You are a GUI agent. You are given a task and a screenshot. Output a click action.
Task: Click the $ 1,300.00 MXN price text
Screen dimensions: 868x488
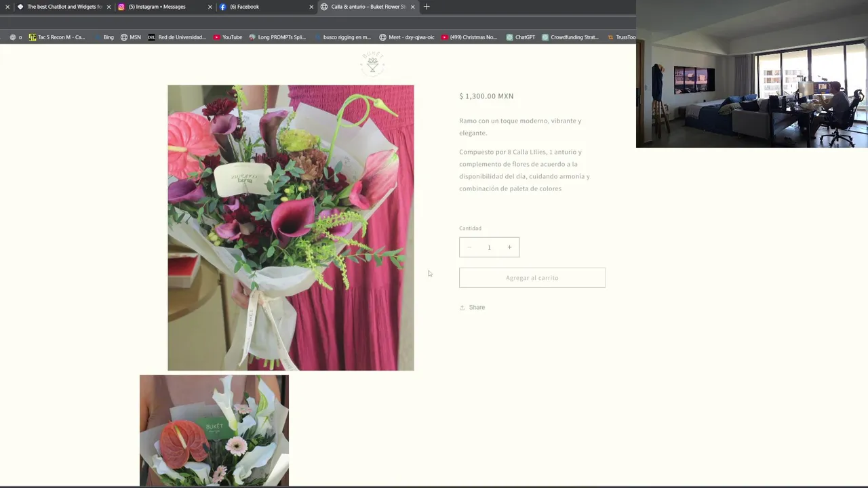[x=486, y=96]
